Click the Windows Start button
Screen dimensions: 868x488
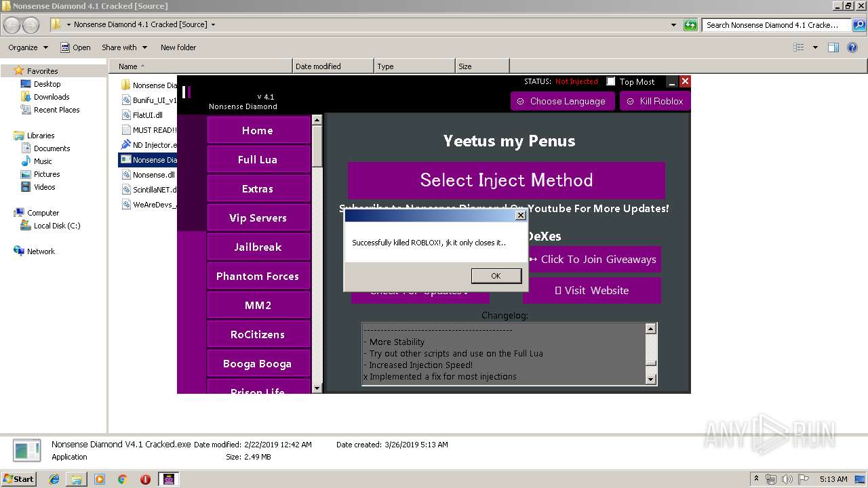(18, 479)
